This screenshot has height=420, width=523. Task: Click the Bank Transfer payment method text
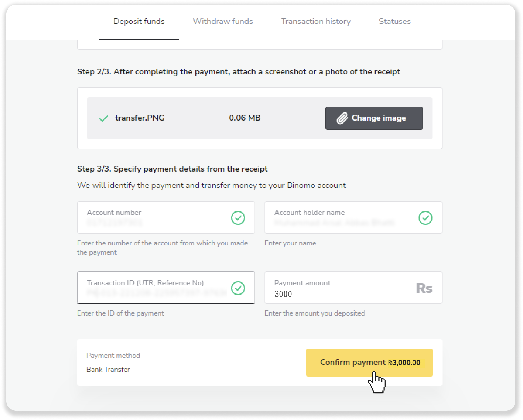(x=108, y=370)
